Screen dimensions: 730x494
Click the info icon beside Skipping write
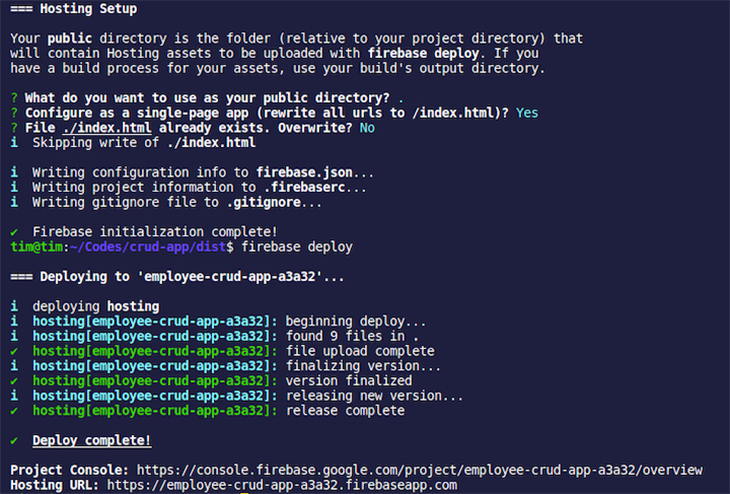point(14,142)
